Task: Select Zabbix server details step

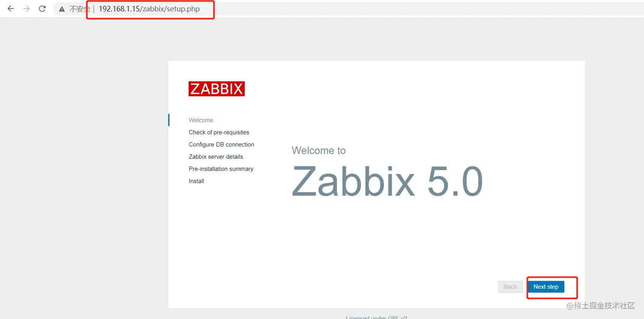Action: pyautogui.click(x=216, y=157)
